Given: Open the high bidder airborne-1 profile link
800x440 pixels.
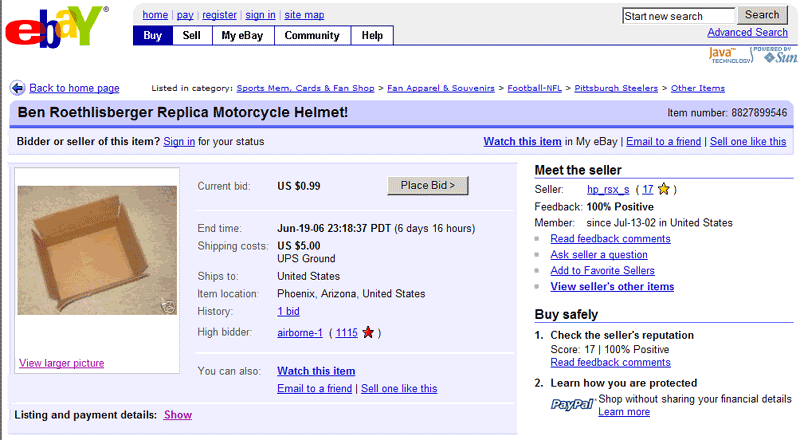Looking at the screenshot, I should [x=300, y=333].
